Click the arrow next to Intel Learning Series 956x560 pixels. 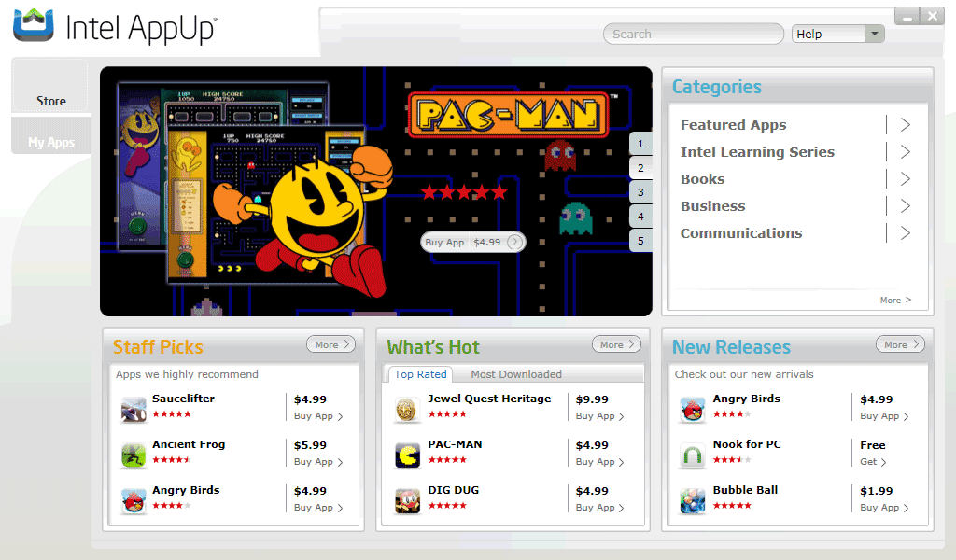point(906,152)
